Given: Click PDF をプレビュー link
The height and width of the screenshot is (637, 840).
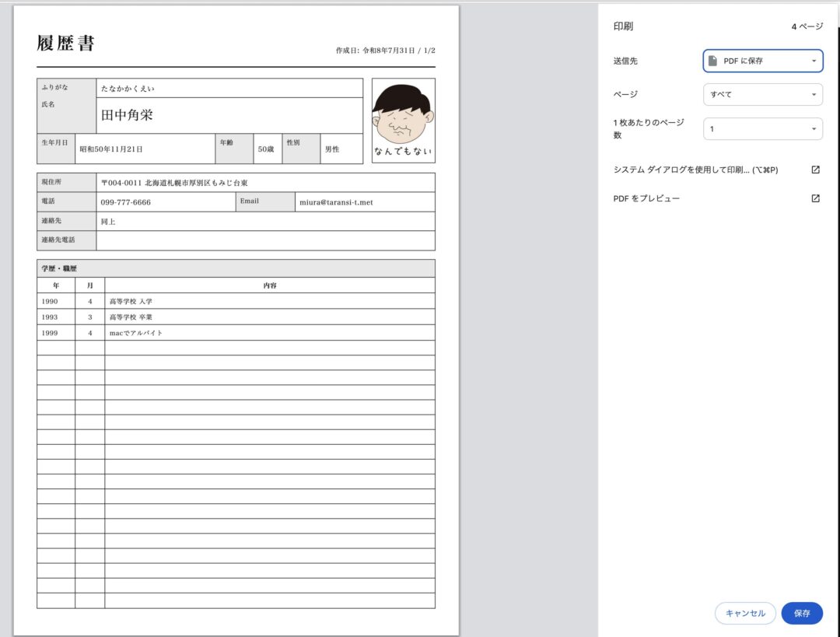Looking at the screenshot, I should (646, 198).
